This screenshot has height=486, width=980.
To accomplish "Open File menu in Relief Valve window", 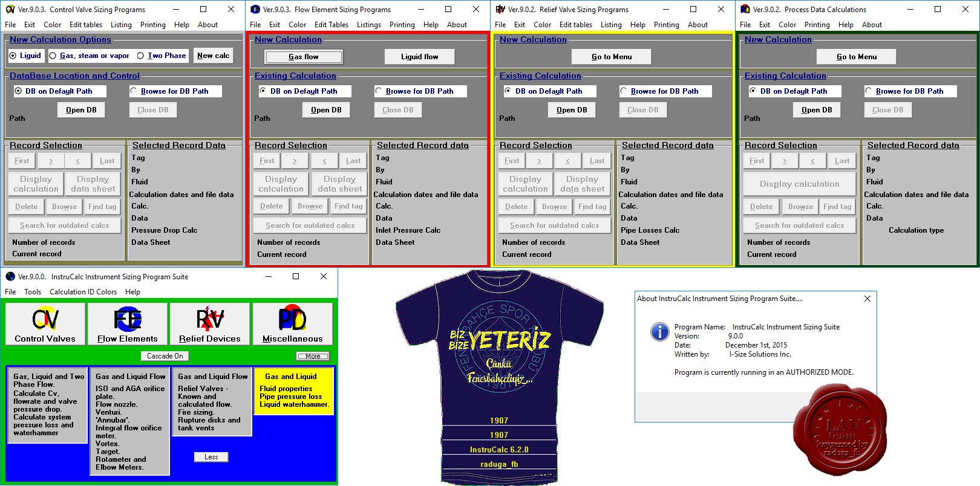I will [500, 25].
